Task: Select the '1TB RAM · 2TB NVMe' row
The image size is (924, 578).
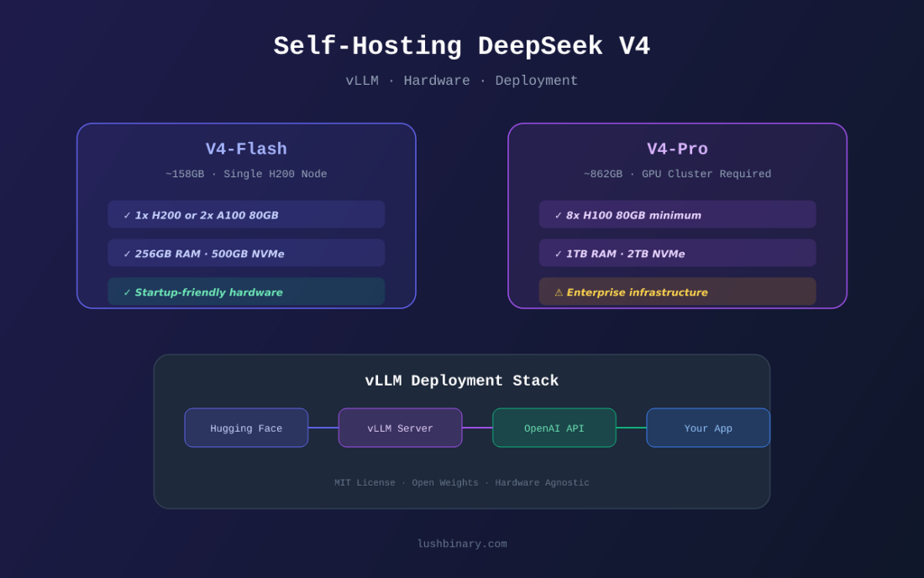Action: 677,253
